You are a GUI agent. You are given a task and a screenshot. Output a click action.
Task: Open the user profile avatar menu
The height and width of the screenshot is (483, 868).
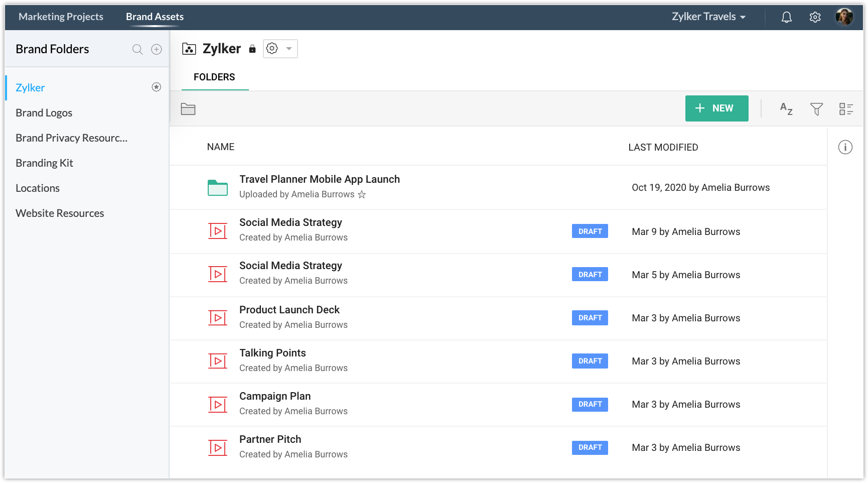(x=844, y=17)
